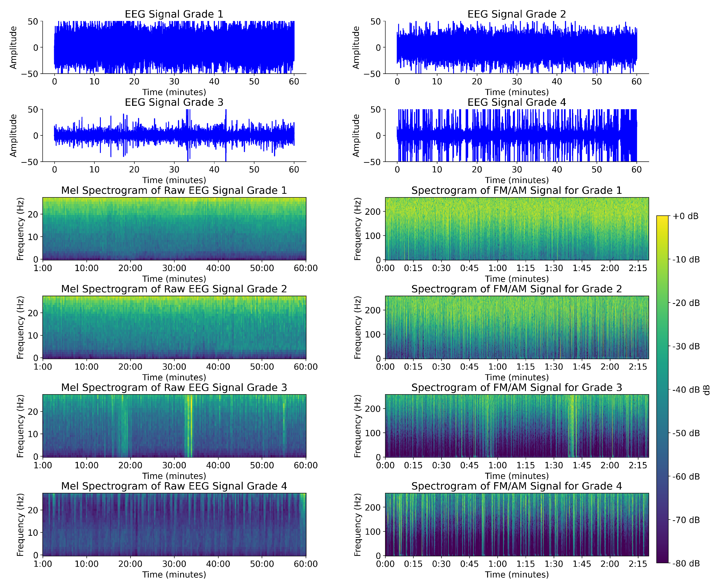Click the "-60 dB" colorbar tick label
718x588 pixels.
click(x=686, y=477)
